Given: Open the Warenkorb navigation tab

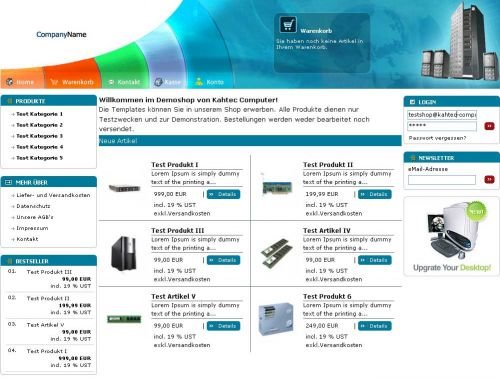Looking at the screenshot, I should 72,82.
